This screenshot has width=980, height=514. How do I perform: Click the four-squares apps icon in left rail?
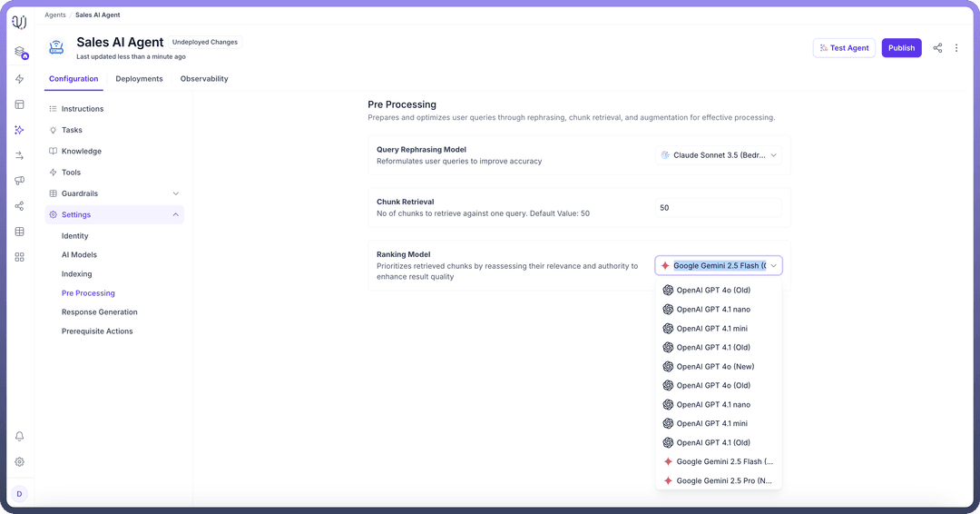[x=19, y=257]
